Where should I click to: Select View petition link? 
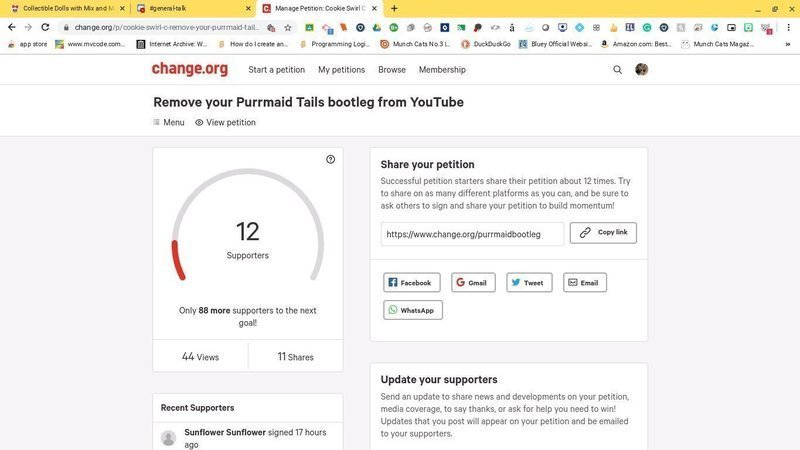coord(225,122)
